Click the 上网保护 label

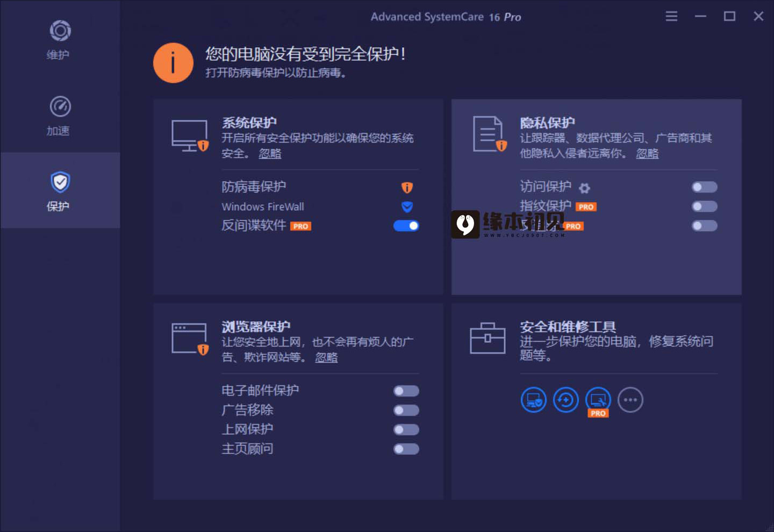click(247, 429)
